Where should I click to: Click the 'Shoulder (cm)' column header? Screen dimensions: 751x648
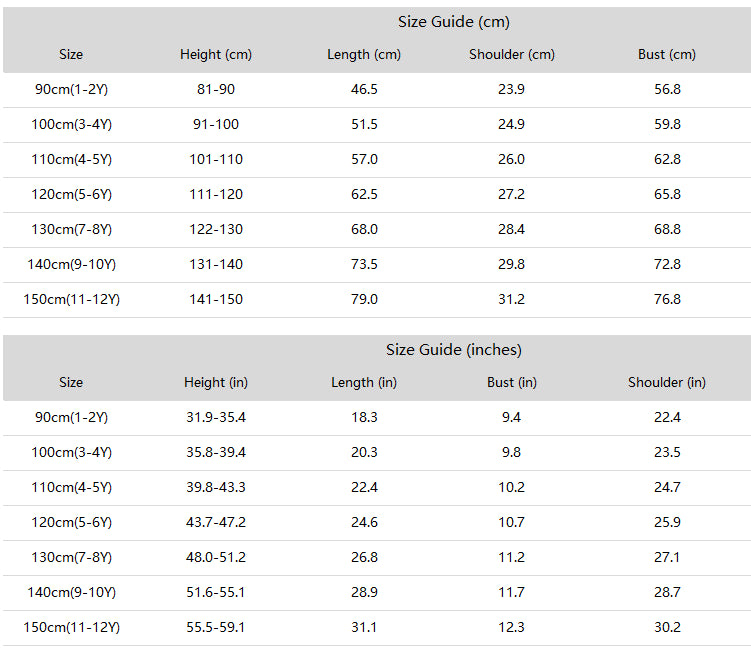point(512,54)
